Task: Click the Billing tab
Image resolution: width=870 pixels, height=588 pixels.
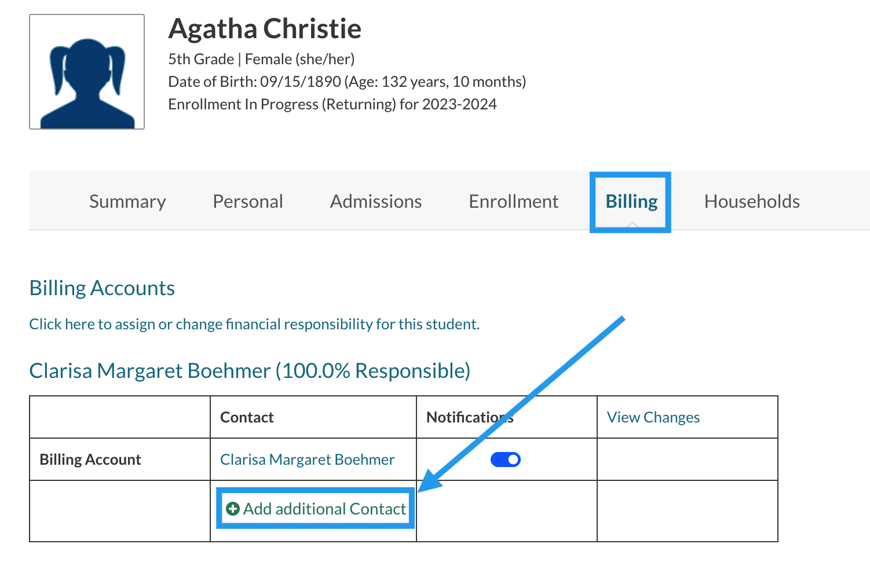Action: [x=631, y=201]
